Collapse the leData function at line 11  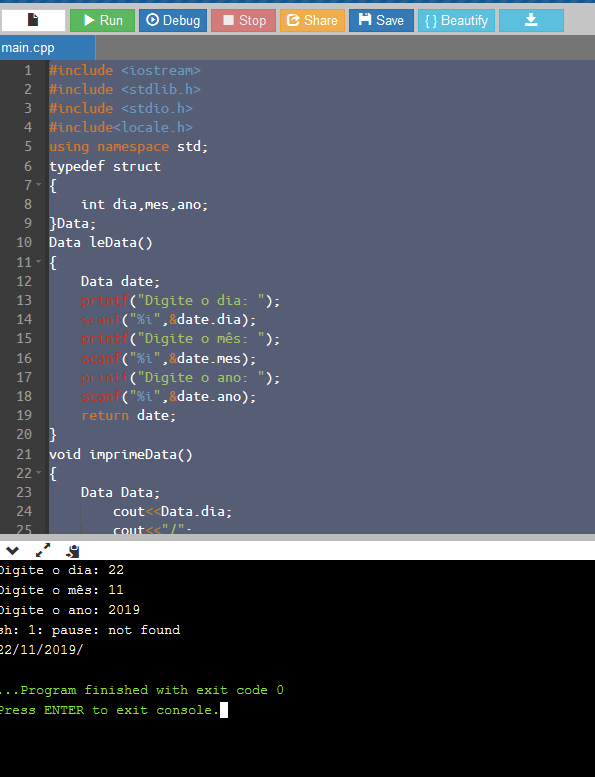(x=39, y=262)
